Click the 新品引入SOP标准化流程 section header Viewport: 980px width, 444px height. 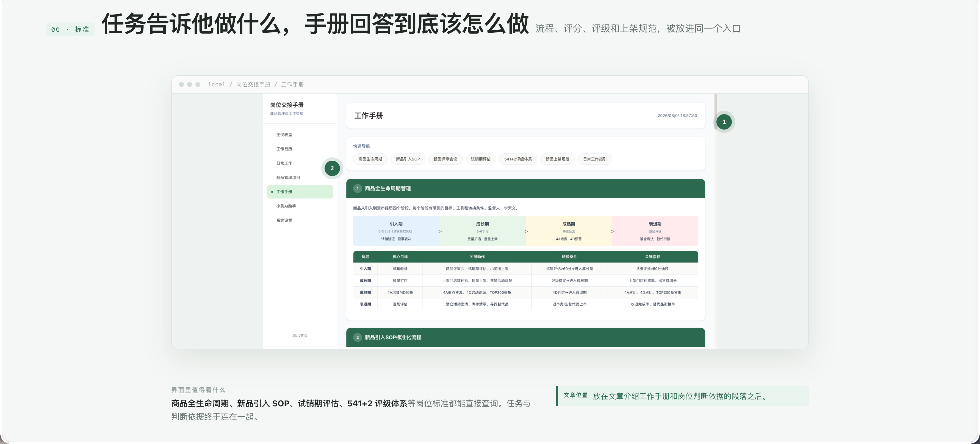[525, 337]
